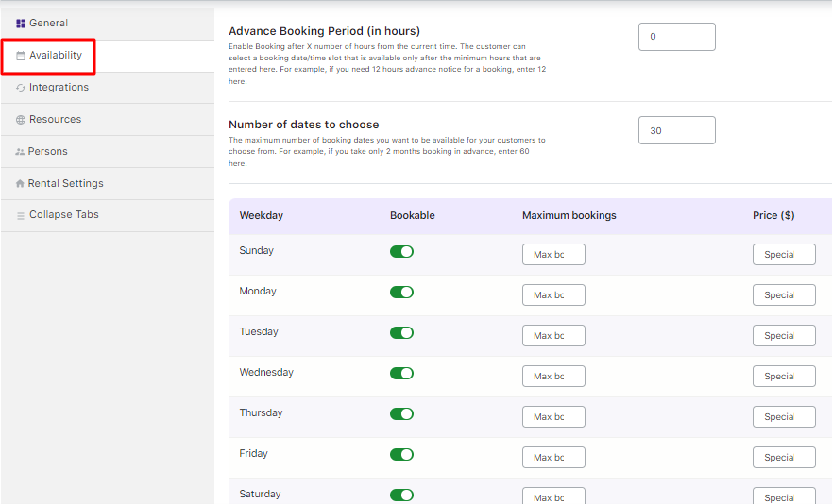The height and width of the screenshot is (504, 832).
Task: Click the Advance Booking Period heading
Action: [x=324, y=31]
